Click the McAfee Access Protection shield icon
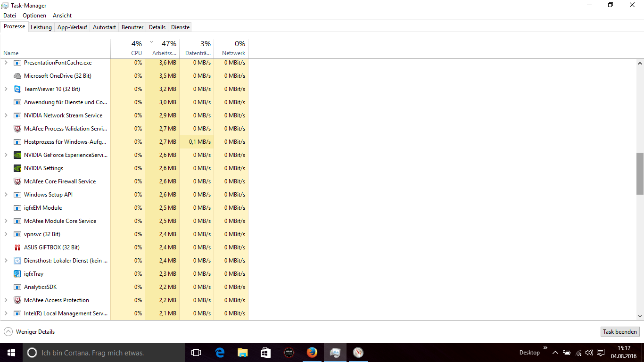 [17, 300]
